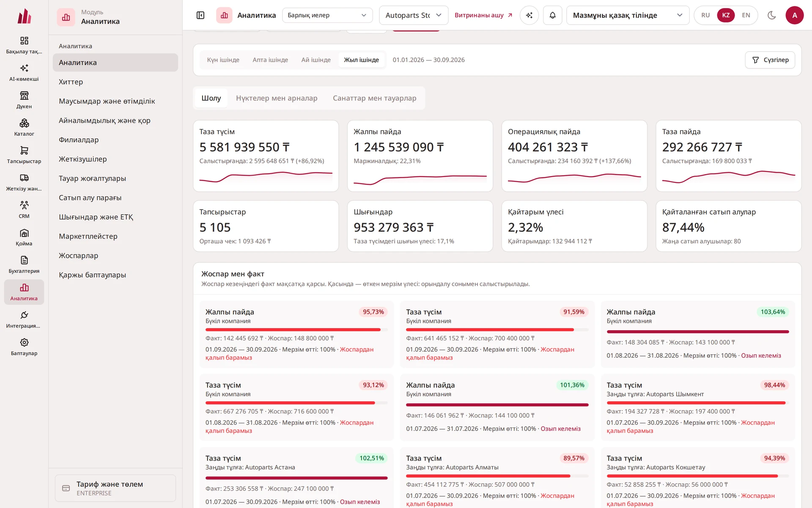Select the Күн ішінде period
This screenshot has width=812, height=508.
tap(223, 60)
